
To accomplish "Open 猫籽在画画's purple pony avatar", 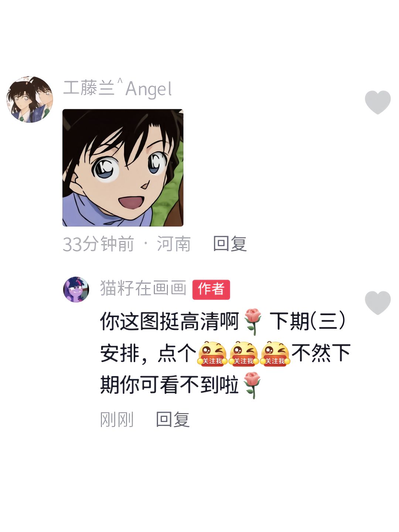I will 76,289.
